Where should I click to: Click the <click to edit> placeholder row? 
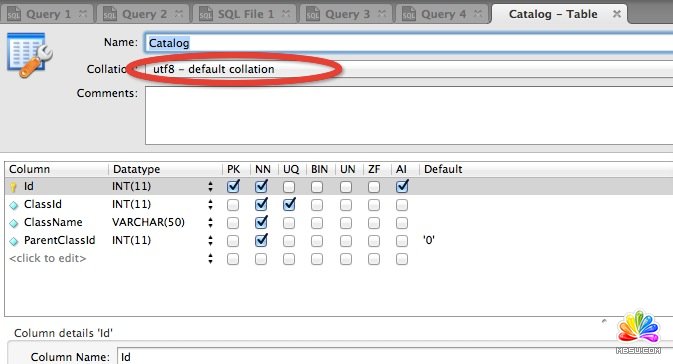click(x=48, y=258)
